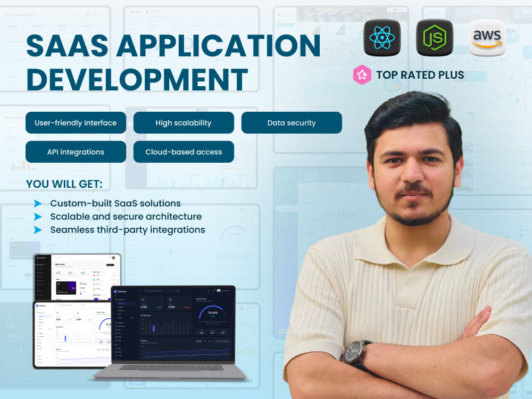Select the User-friendly interface pill
Viewport: 532px width, 399px height.
[76, 123]
